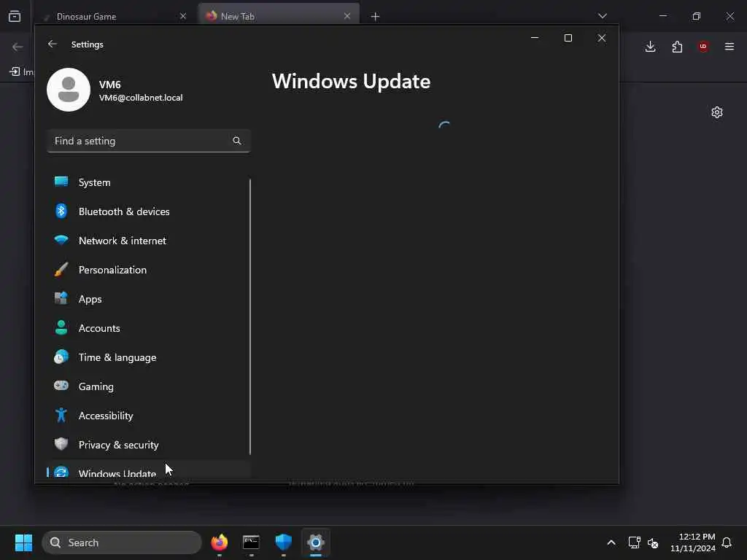Select the Accounts person icon
747x560 pixels.
pyautogui.click(x=61, y=327)
